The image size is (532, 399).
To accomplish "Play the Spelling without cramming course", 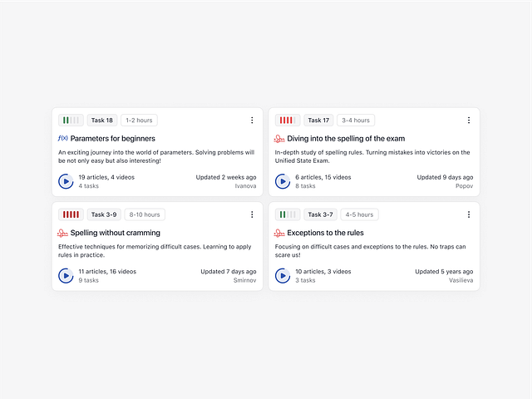I will (x=66, y=275).
